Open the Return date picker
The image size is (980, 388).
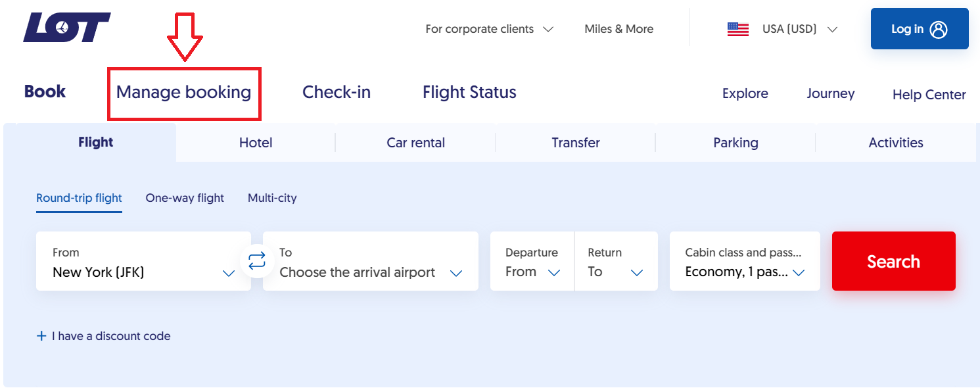click(x=616, y=261)
